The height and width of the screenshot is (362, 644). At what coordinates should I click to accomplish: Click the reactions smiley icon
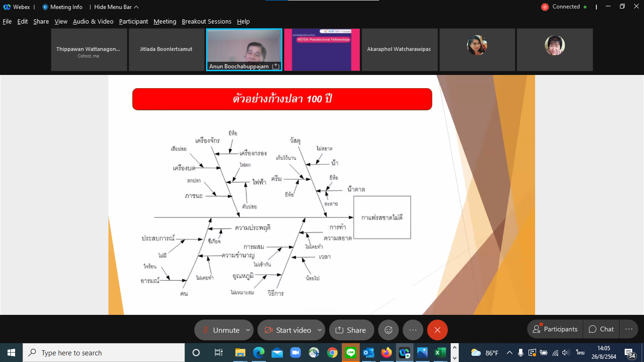[x=388, y=330]
